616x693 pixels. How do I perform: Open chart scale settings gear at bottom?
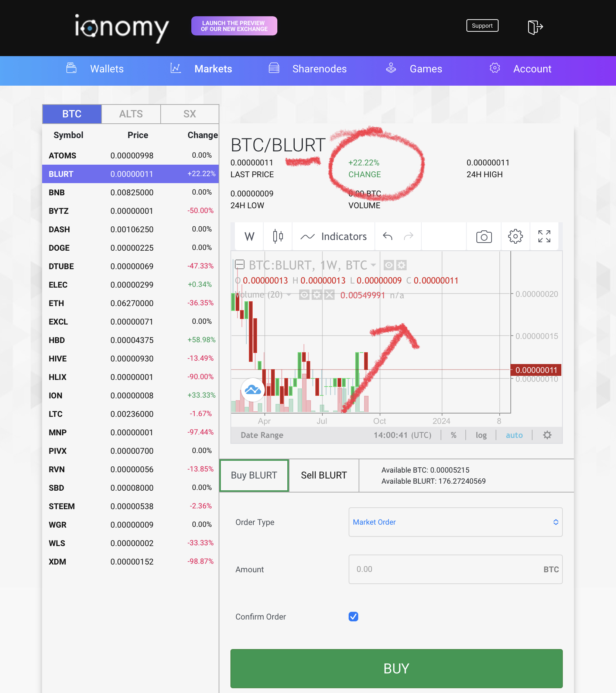point(547,435)
